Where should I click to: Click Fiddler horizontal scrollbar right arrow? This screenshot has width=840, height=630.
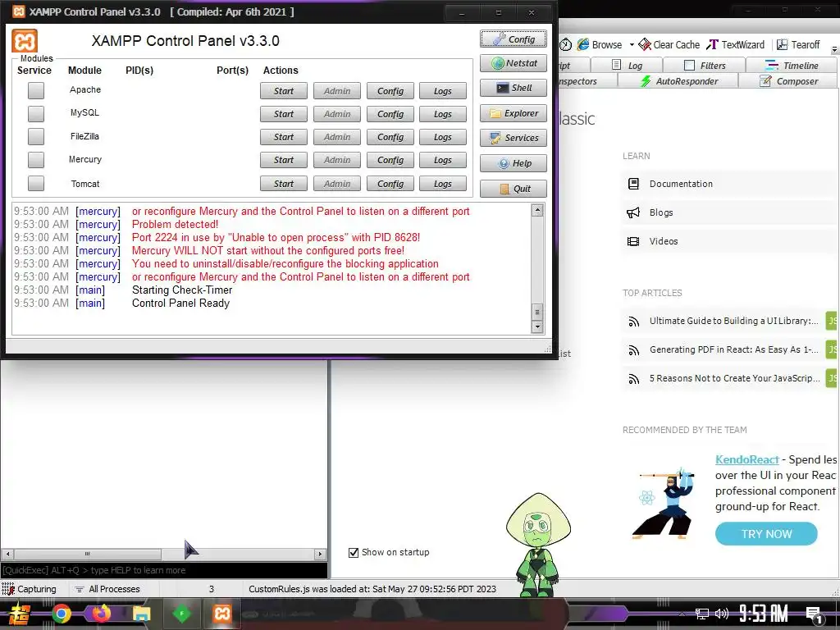coord(320,554)
